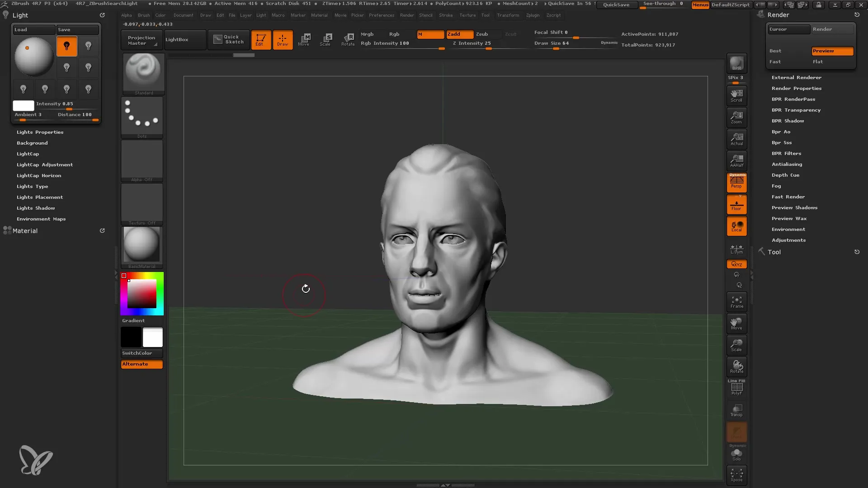Enable Preview Shadows rendering option
This screenshot has width=868, height=488.
pyautogui.click(x=795, y=207)
